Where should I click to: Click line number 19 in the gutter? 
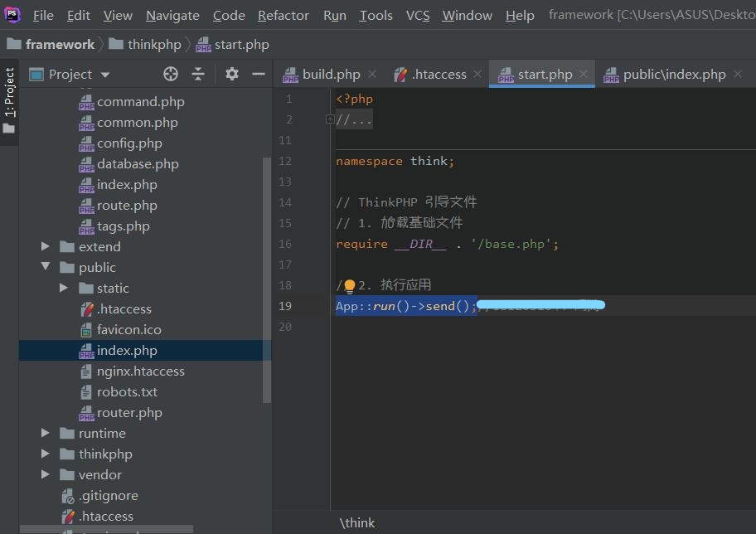pyautogui.click(x=285, y=306)
